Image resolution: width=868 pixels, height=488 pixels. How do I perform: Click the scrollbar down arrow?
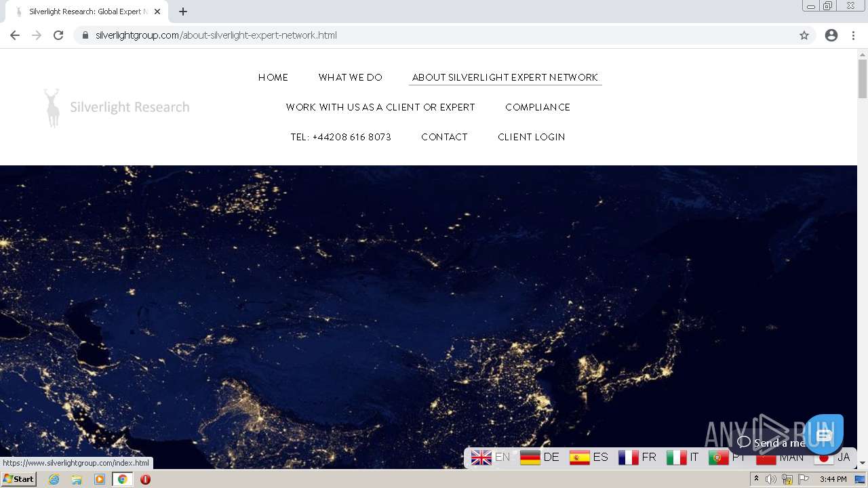click(863, 463)
